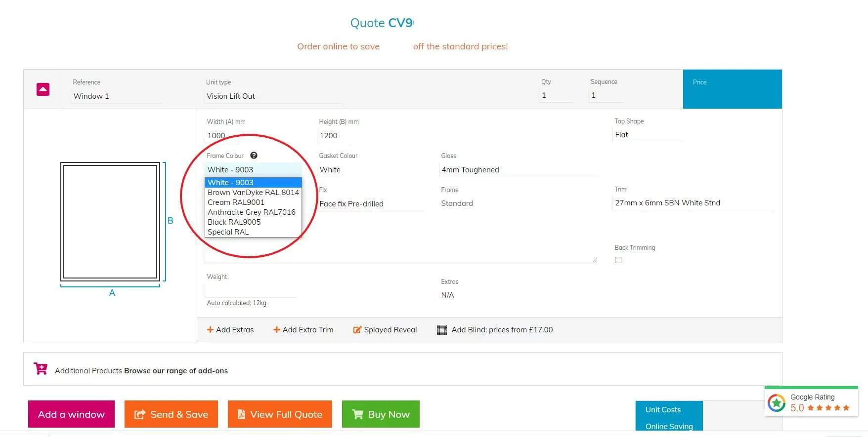This screenshot has width=868, height=437.
Task: Click into the Width (A) mm field
Action: pyautogui.click(x=222, y=136)
